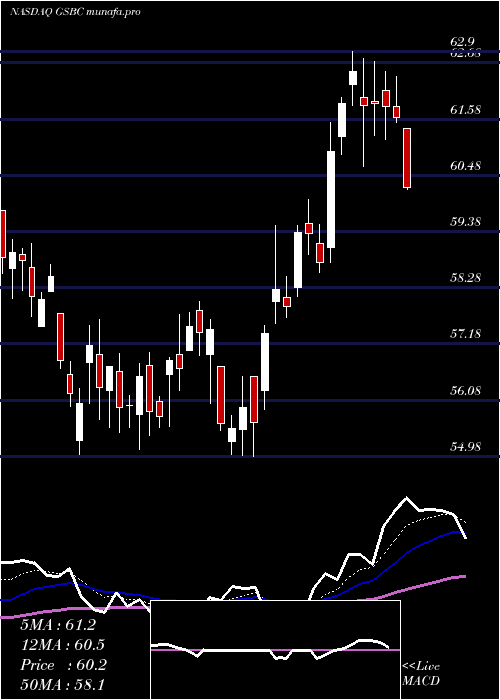Select the 54.98 price axis label

tap(466, 446)
